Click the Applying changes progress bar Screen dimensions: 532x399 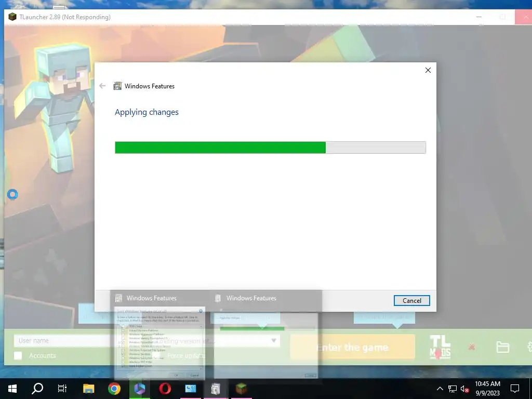(x=270, y=148)
